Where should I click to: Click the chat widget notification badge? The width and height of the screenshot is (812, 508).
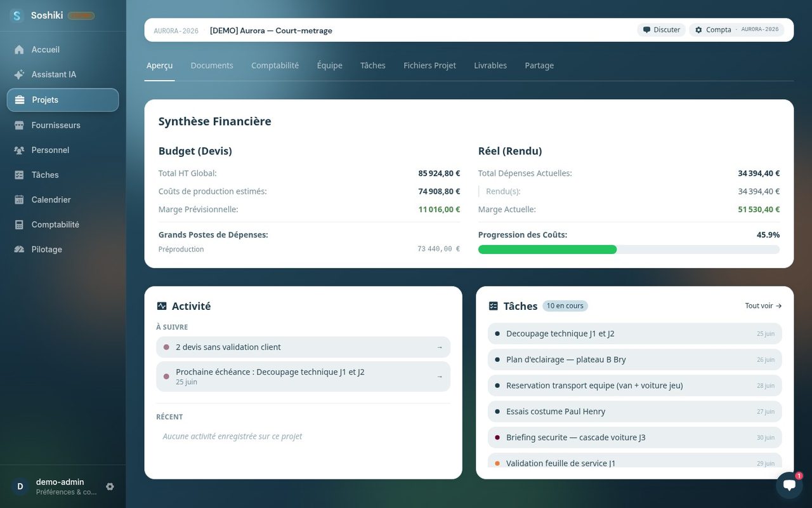pyautogui.click(x=799, y=476)
